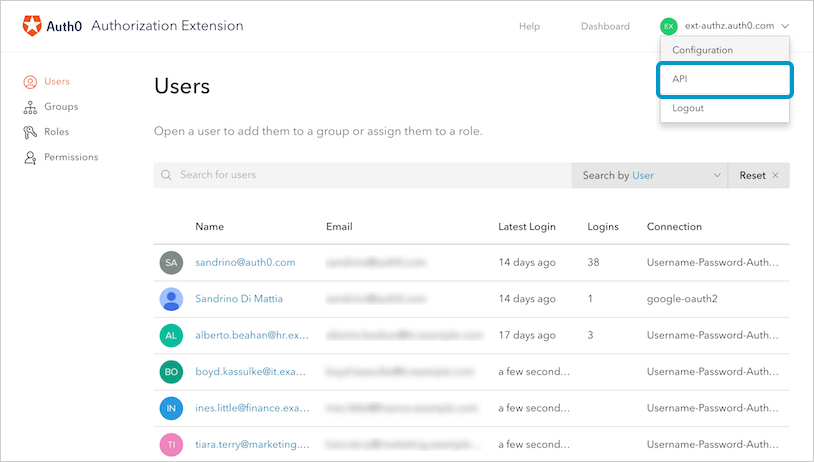Open the Users sidebar icon
The height and width of the screenshot is (462, 814).
pos(30,81)
